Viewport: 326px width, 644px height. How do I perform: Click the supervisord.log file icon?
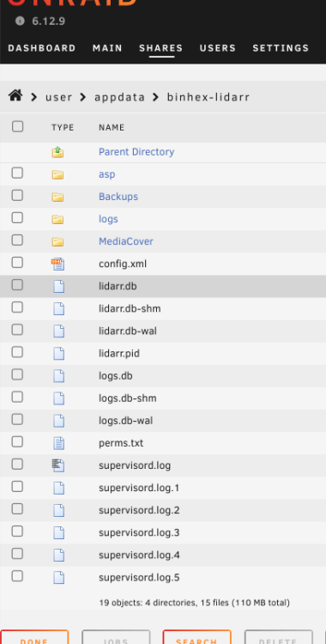click(x=57, y=465)
